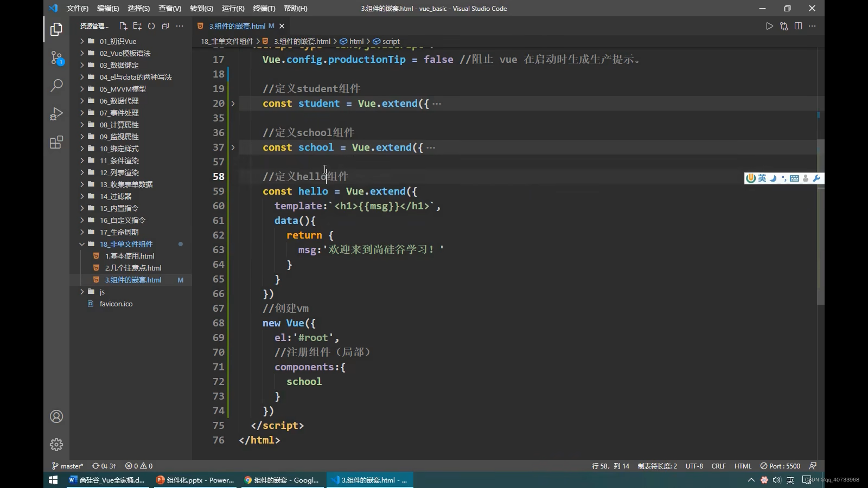Open the Explorer view in activity bar
The height and width of the screenshot is (488, 868).
click(56, 29)
